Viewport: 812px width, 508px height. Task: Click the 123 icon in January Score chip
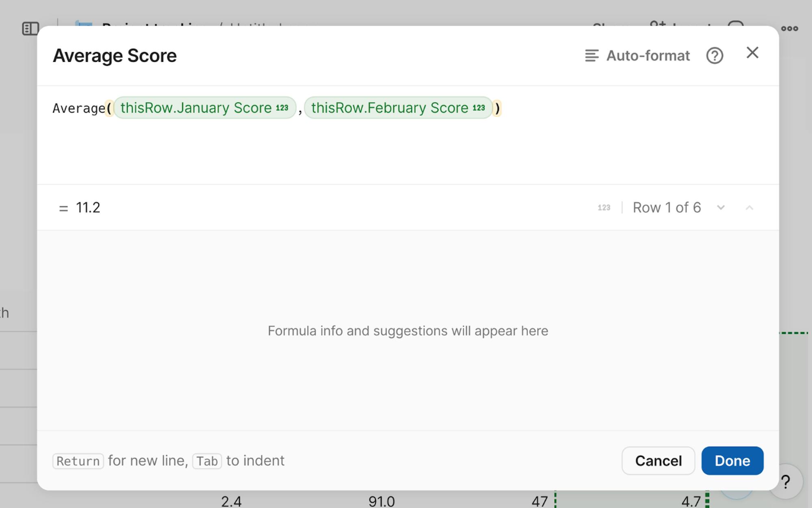tap(282, 108)
